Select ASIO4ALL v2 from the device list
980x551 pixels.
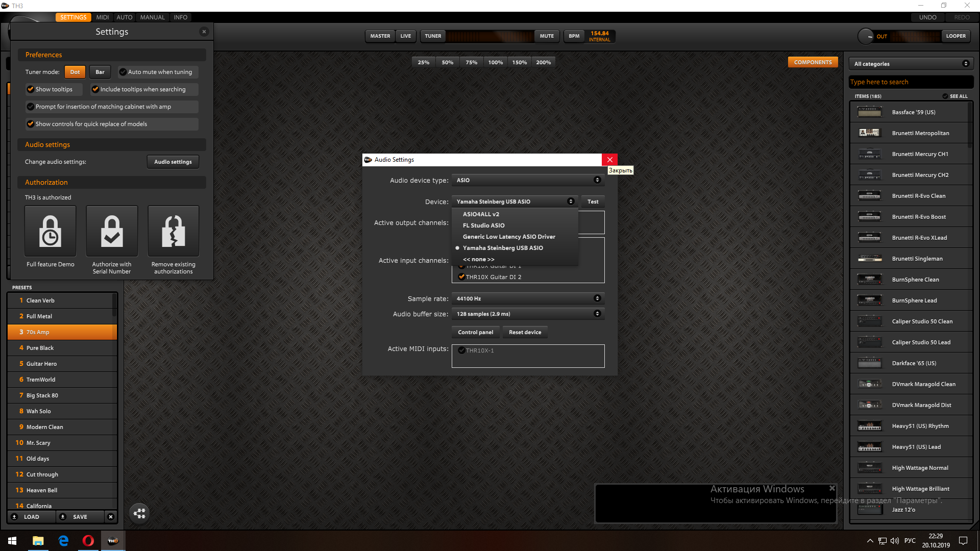coord(481,214)
